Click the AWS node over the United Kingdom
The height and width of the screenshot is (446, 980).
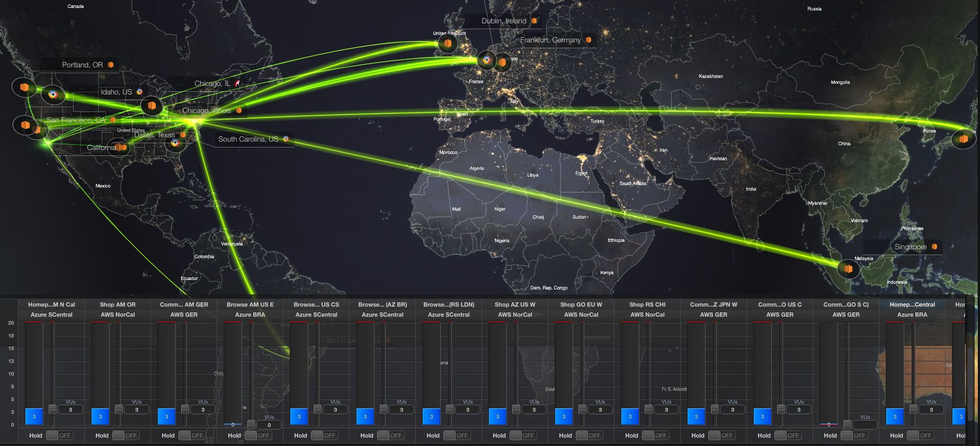(448, 43)
